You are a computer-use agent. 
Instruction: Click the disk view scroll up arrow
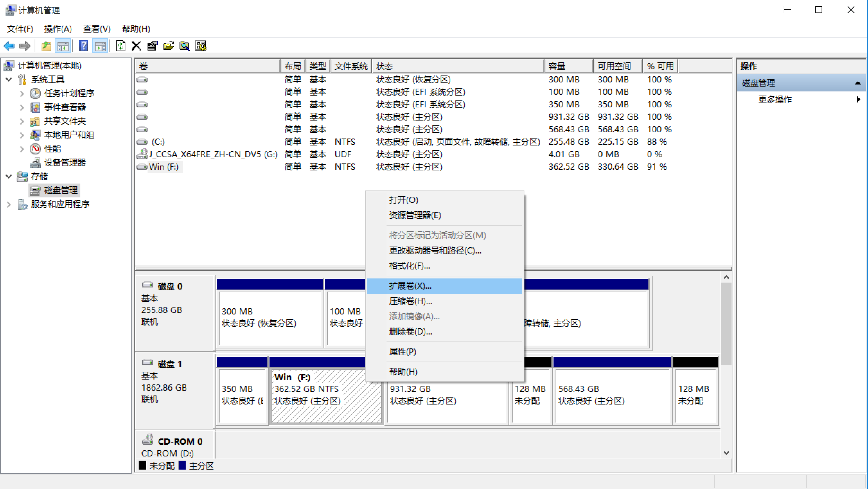point(726,277)
